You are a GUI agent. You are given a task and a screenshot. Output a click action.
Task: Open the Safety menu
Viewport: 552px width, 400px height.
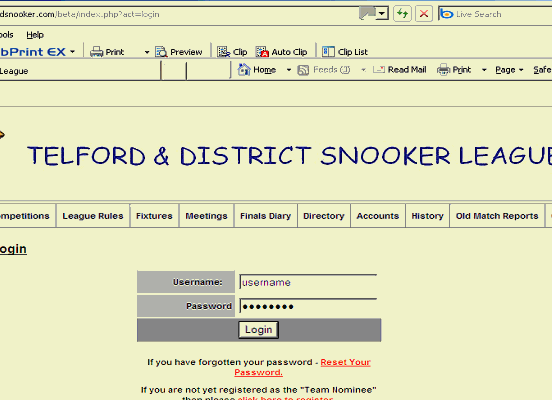[x=542, y=70]
